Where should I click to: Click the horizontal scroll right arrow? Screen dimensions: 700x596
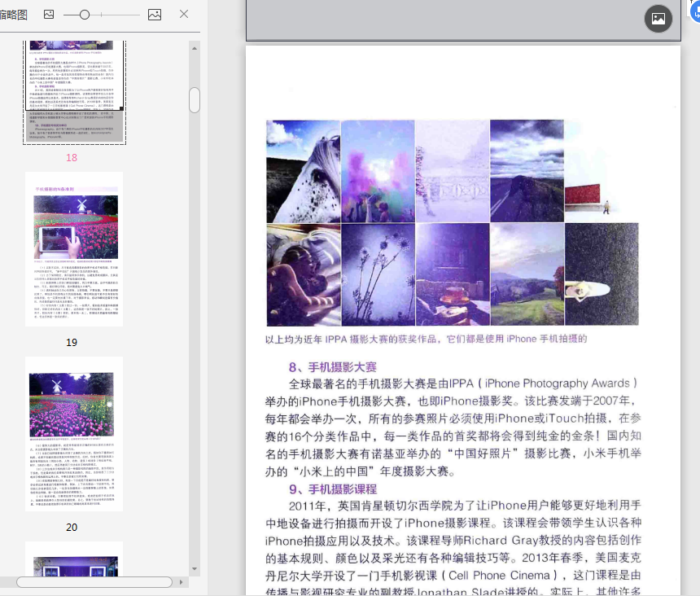181,582
